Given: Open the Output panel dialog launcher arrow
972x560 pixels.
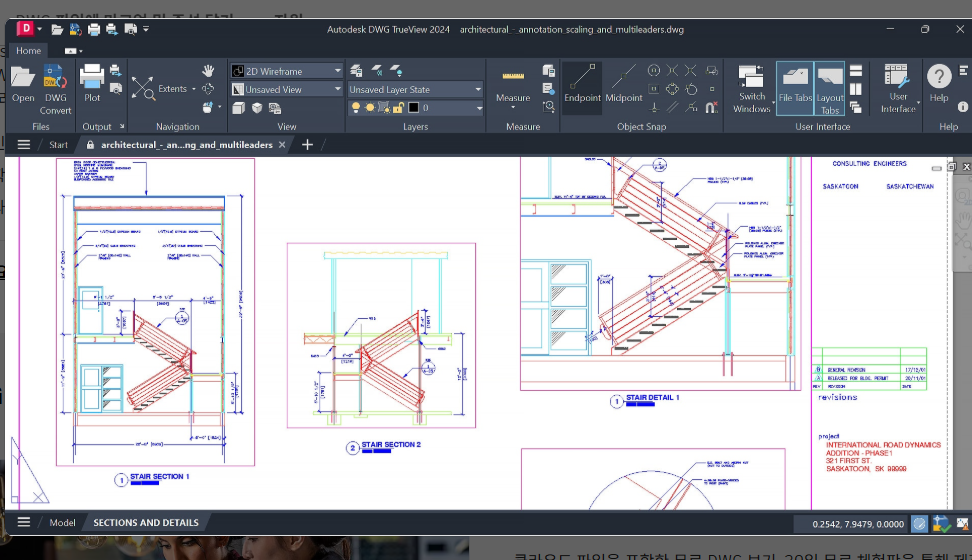Looking at the screenshot, I should coord(122,126).
